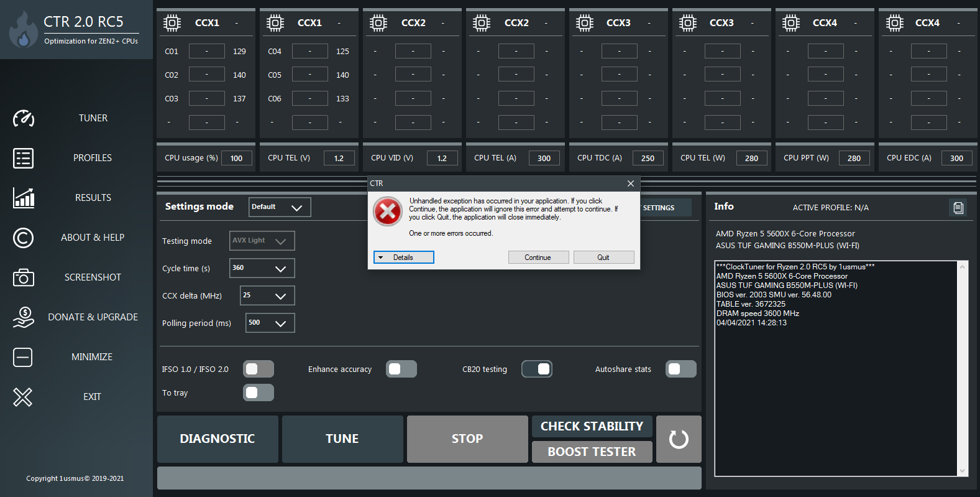Click the CPU usage (%) field
Viewport: 980px width, 497px height.
[x=237, y=159]
